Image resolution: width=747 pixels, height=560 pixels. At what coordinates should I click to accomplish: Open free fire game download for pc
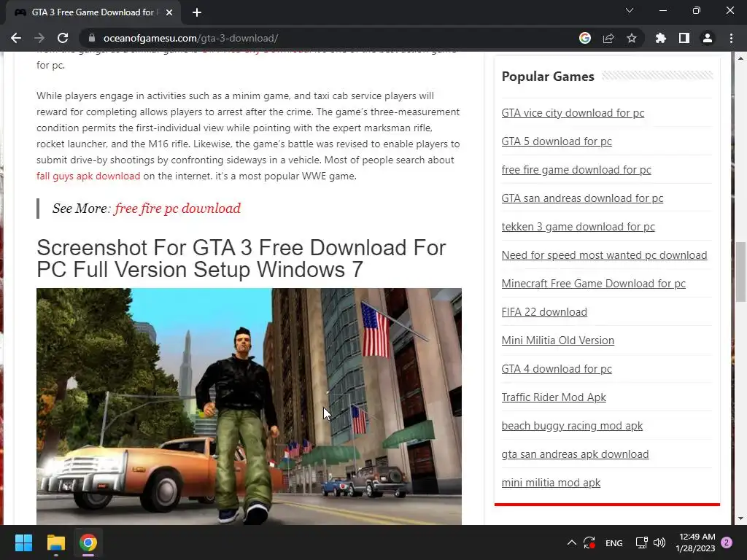pyautogui.click(x=576, y=169)
